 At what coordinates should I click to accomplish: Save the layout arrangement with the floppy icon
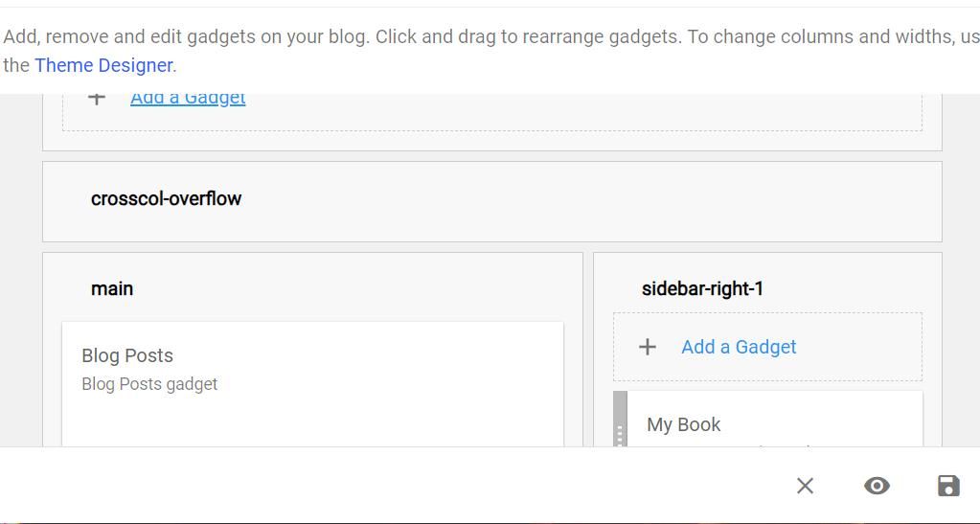point(948,486)
